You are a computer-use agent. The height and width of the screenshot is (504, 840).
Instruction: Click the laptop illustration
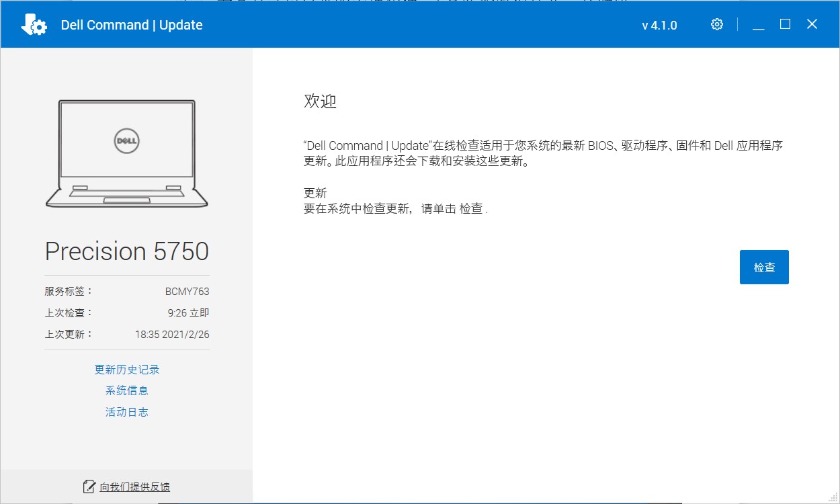tap(127, 154)
